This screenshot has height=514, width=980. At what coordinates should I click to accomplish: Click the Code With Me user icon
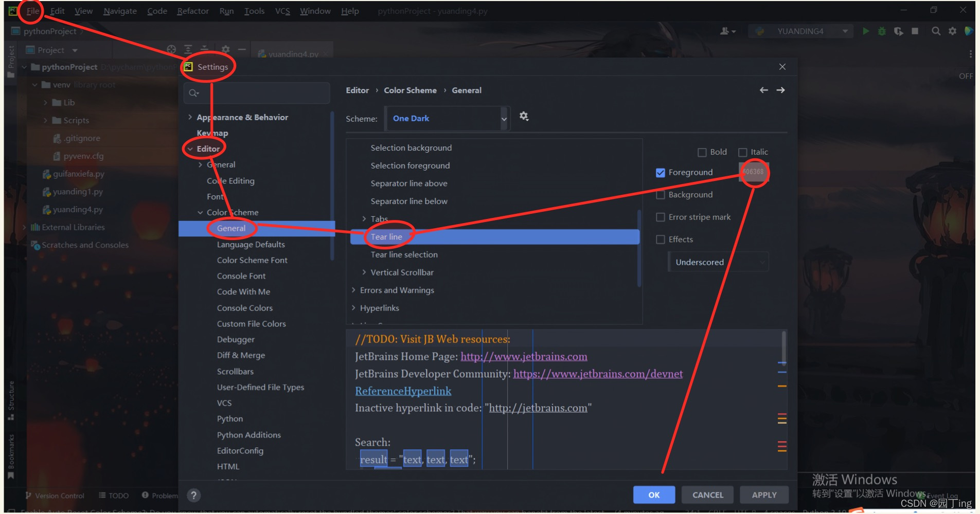point(727,31)
